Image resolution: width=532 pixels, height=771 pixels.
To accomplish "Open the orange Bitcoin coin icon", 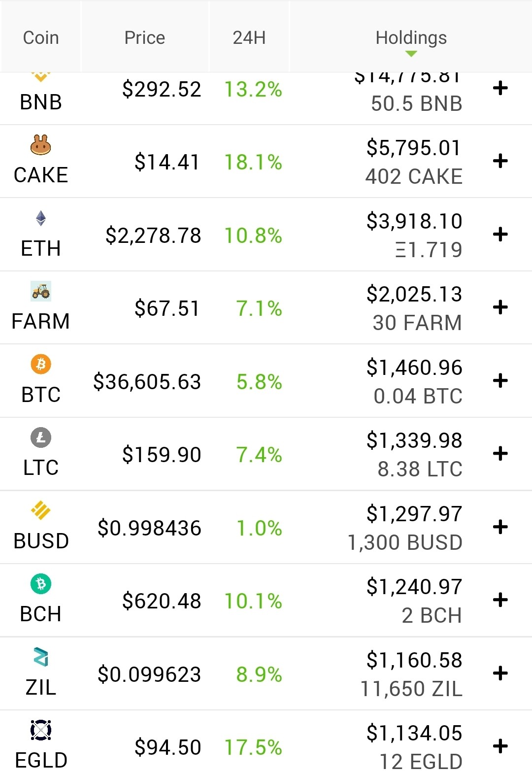I will 41,364.
